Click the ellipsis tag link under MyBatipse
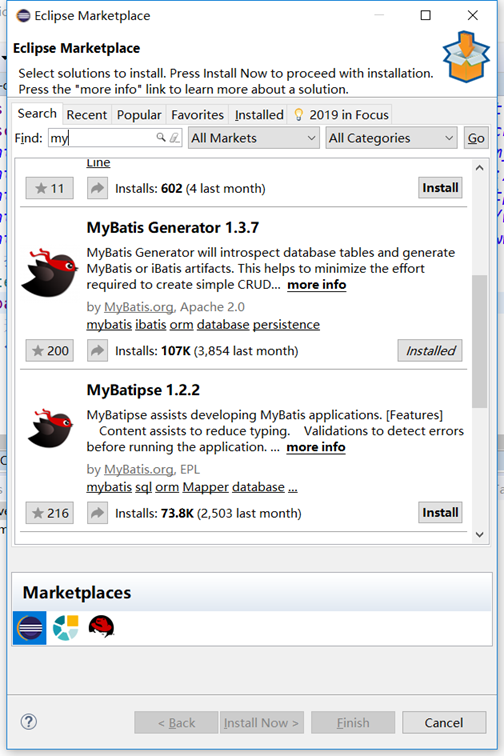Screen dimensions: 504x756 tap(293, 487)
